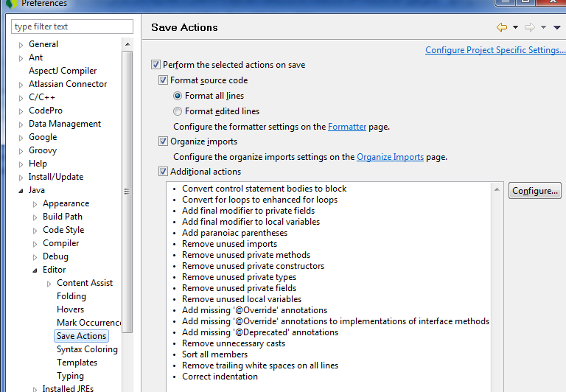Toggle Organize imports checkbox
The height and width of the screenshot is (392, 566).
163,141
